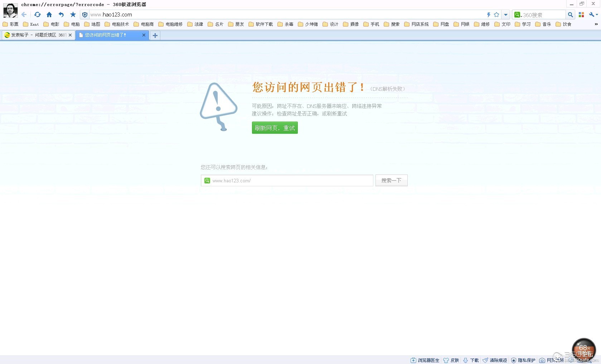Open the 音乐 bookmark folder

(x=543, y=24)
